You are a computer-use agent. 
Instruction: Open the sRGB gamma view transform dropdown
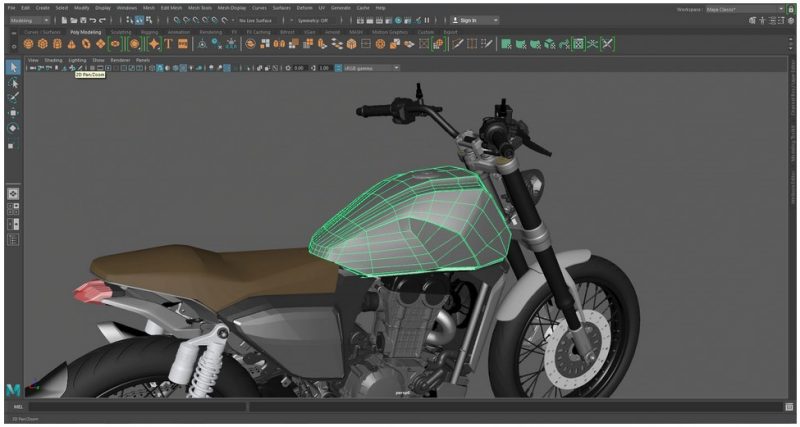coord(371,68)
